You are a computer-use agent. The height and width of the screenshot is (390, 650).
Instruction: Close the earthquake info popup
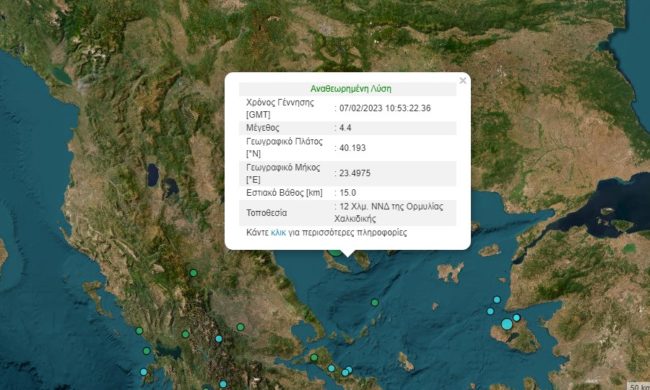[x=463, y=81]
